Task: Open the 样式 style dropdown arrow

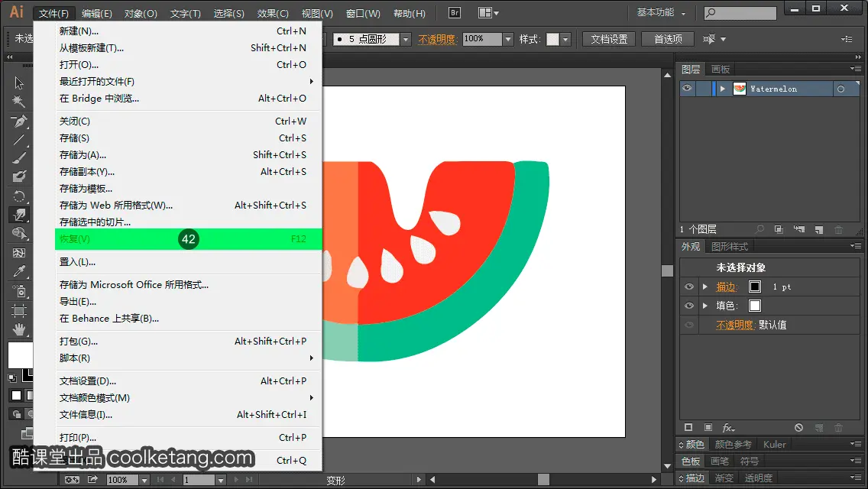Action: coord(565,39)
